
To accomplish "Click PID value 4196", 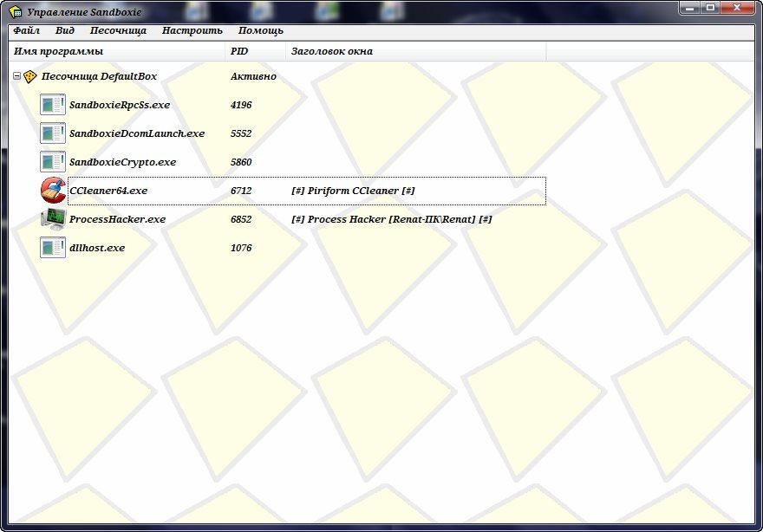I will coord(241,105).
